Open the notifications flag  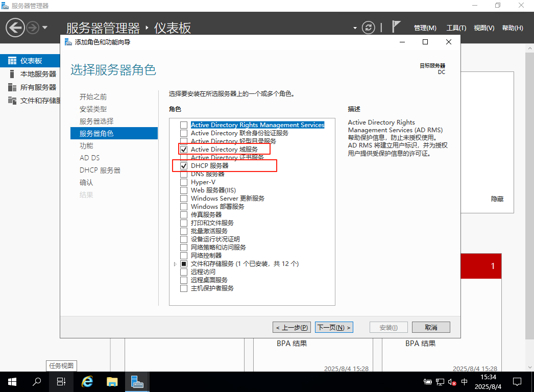click(395, 27)
